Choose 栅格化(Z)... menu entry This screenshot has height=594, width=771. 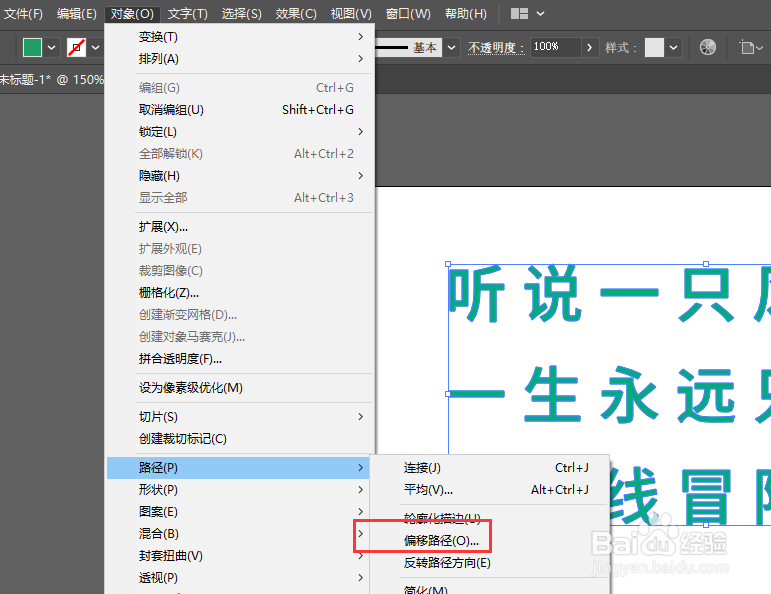pos(239,293)
